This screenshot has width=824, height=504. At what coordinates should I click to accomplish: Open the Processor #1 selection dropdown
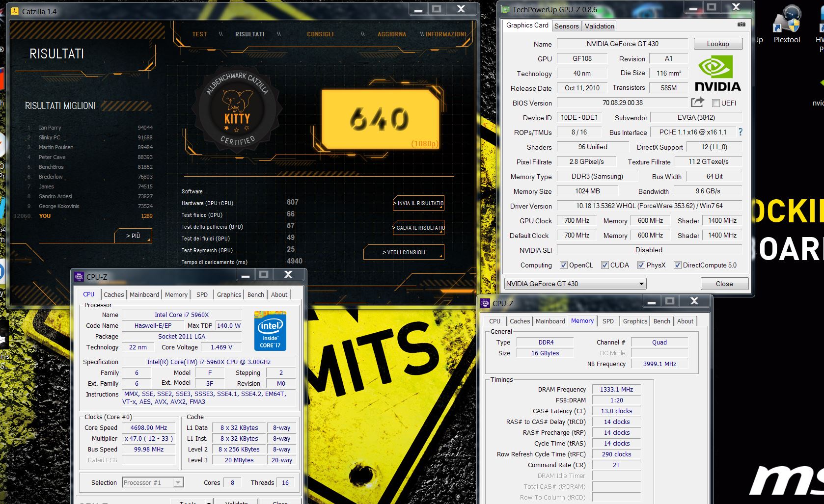(153, 482)
